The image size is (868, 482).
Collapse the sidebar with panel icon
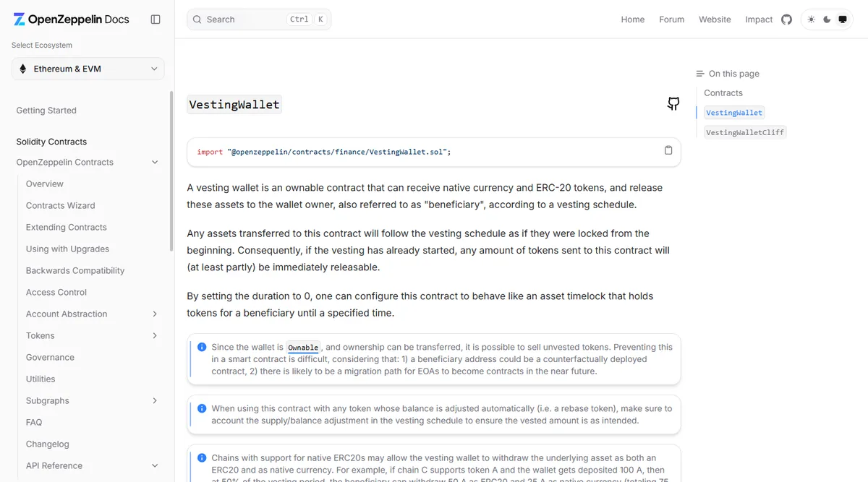point(156,20)
